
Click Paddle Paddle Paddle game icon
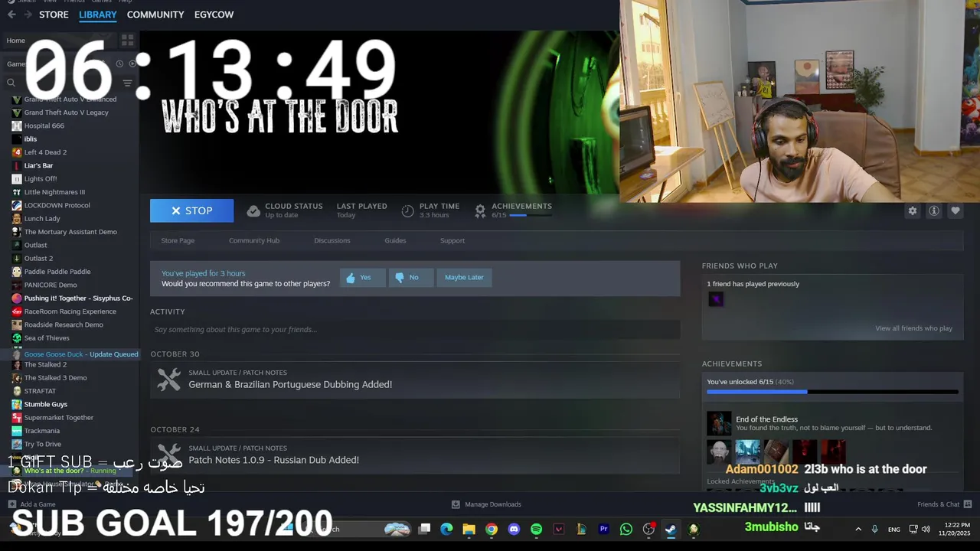tap(17, 272)
